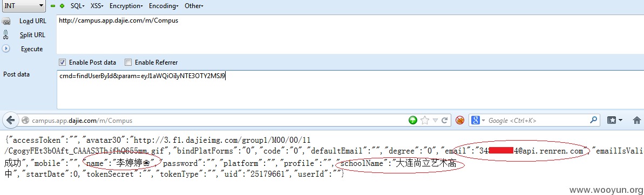This screenshot has height=195, width=644.
Task: Click the Execute button label
Action: point(32,48)
